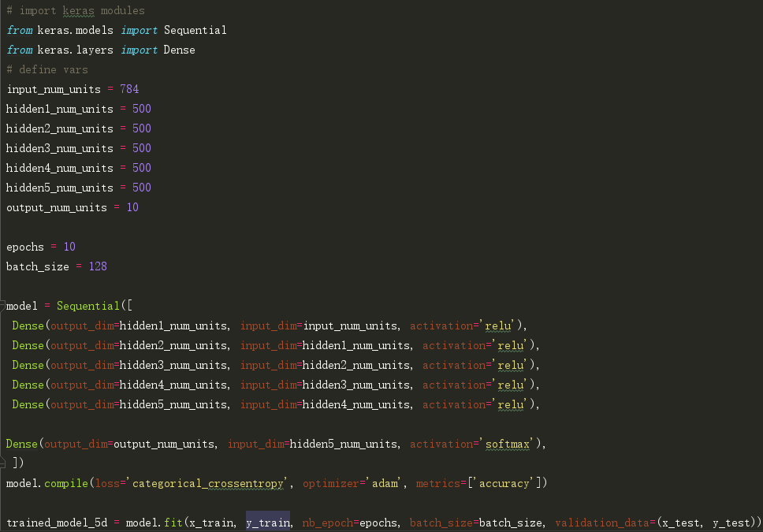Click the Dense import on the keras.layers line
The width and height of the screenshot is (763, 532).
pyautogui.click(x=179, y=50)
